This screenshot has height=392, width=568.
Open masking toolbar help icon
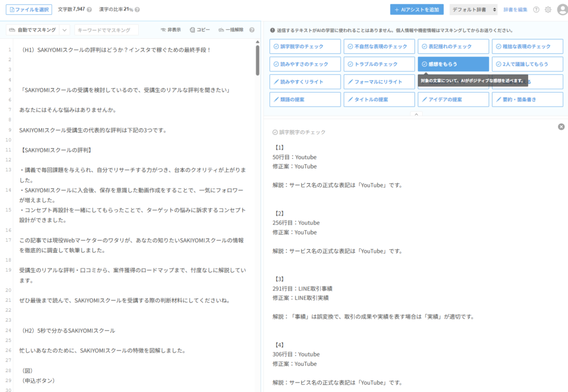(x=252, y=30)
